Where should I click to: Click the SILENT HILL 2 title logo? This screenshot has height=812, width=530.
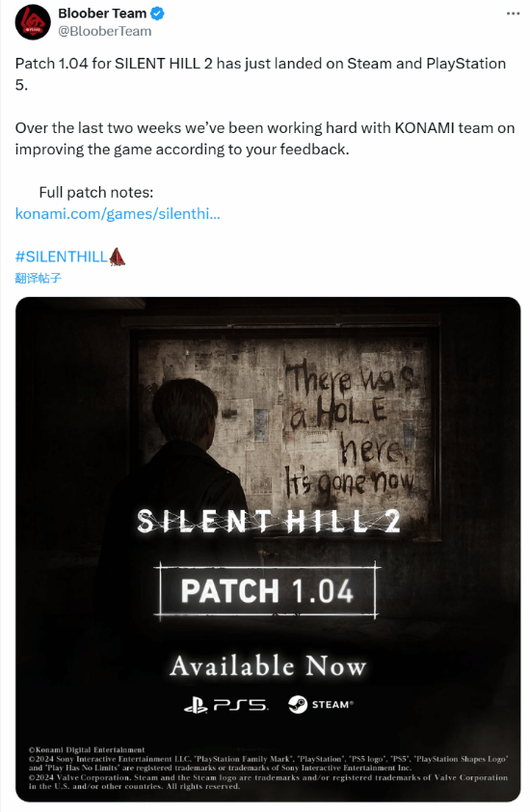click(x=269, y=521)
